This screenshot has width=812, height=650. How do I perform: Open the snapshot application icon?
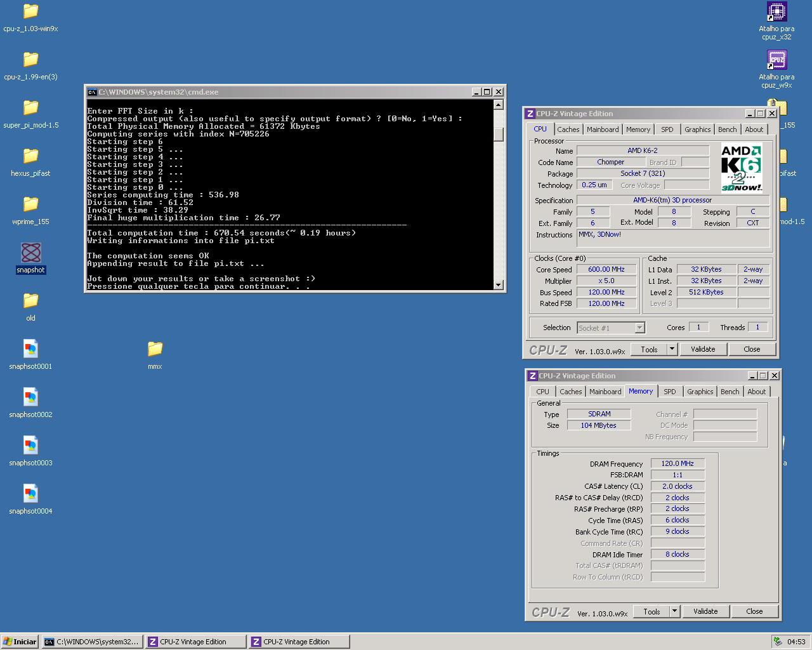[x=30, y=253]
